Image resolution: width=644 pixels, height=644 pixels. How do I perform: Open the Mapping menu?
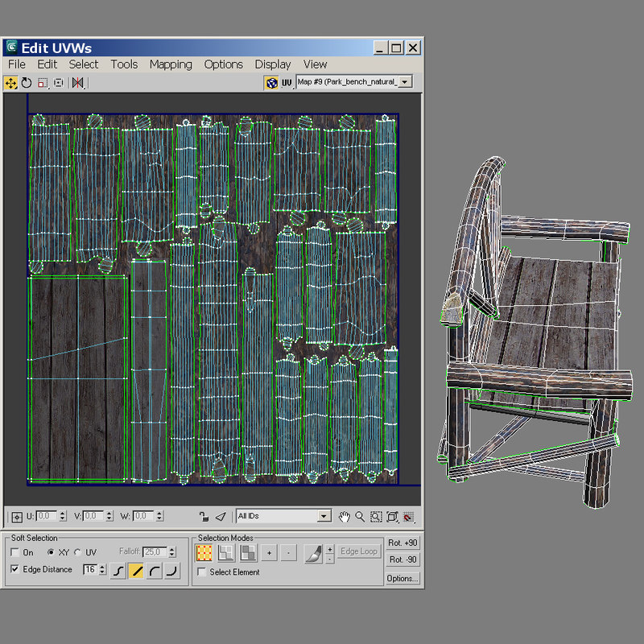pos(171,64)
